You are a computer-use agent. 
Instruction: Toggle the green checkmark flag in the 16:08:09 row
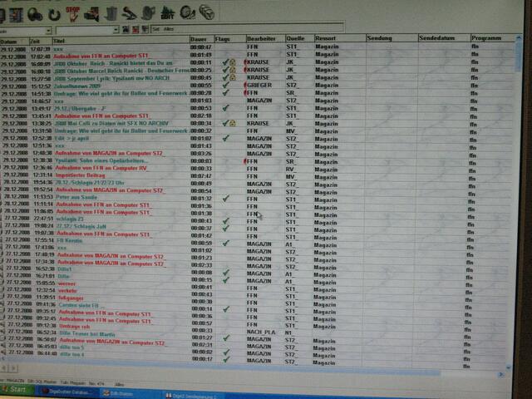pyautogui.click(x=224, y=62)
